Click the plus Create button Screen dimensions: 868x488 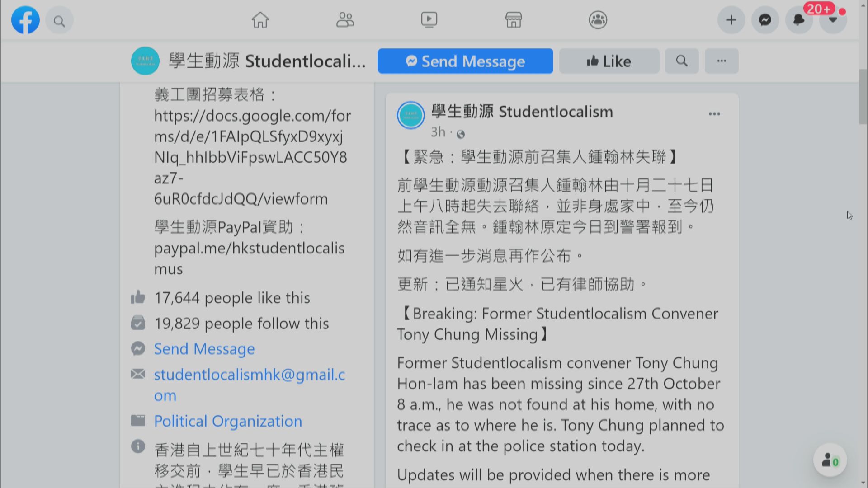(x=731, y=20)
